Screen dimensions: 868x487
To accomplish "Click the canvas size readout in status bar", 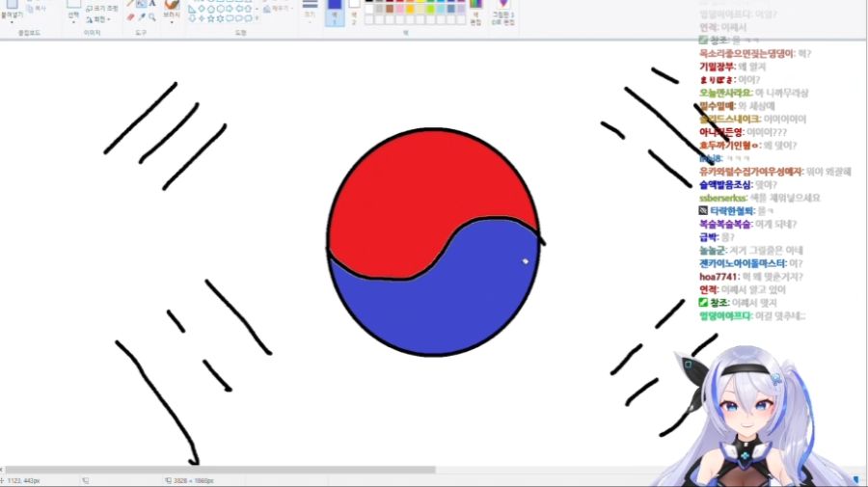I will click(190, 481).
